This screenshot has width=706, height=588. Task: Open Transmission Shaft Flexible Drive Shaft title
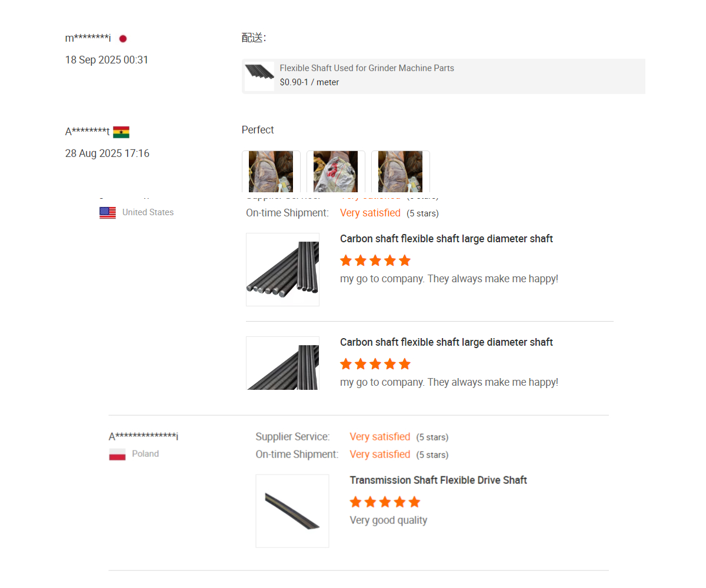(x=438, y=480)
